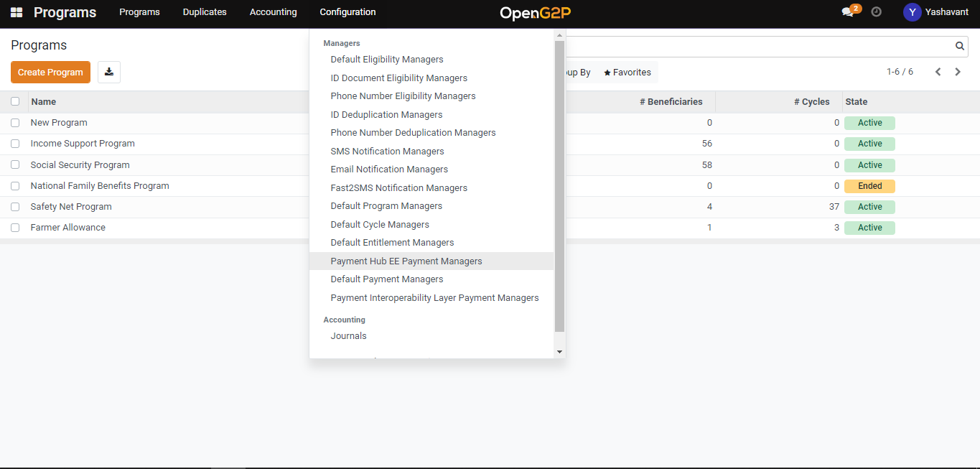Image resolution: width=980 pixels, height=469 pixels.
Task: Open Journals under Accounting section
Action: click(348, 336)
